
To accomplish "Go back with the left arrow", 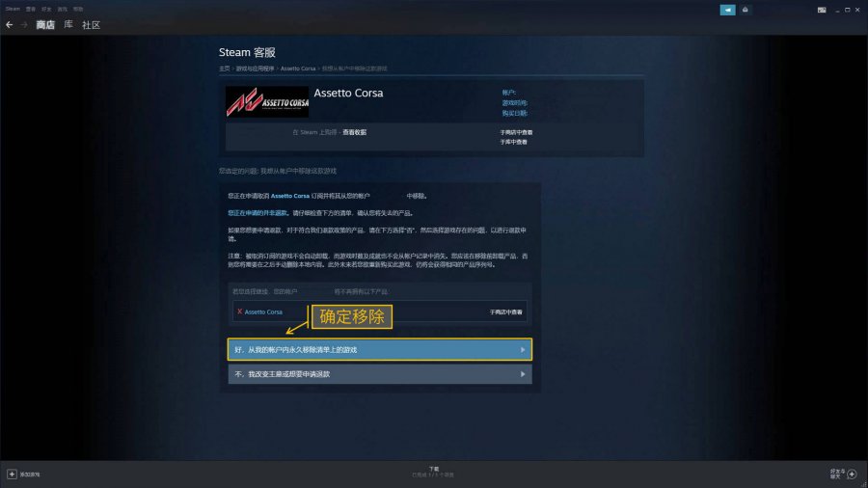I will (x=9, y=25).
